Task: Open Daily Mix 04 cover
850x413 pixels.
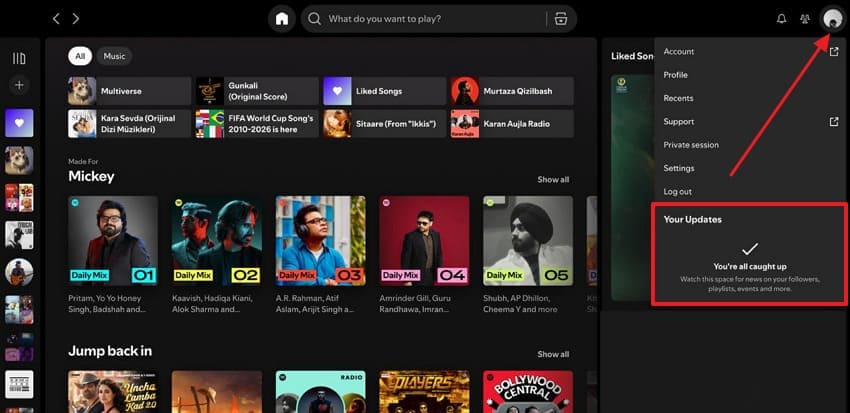Action: click(424, 241)
